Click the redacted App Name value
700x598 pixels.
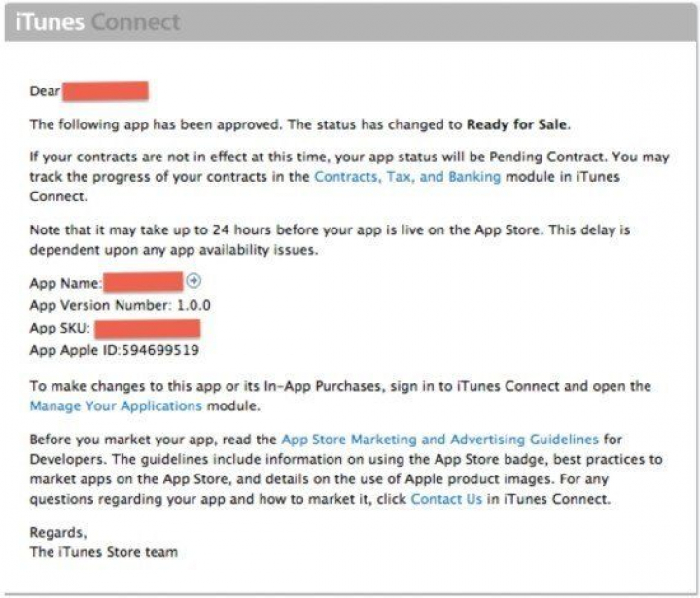click(143, 282)
